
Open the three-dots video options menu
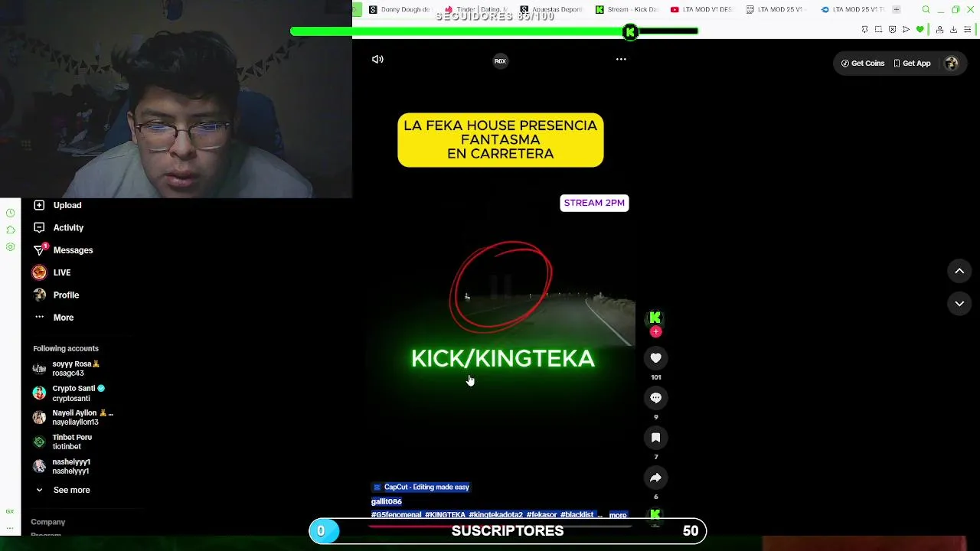click(x=621, y=60)
